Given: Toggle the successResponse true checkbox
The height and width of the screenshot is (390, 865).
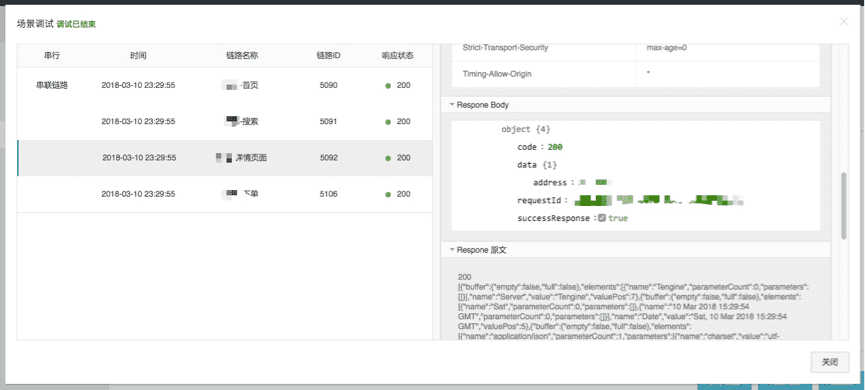Looking at the screenshot, I should (602, 218).
